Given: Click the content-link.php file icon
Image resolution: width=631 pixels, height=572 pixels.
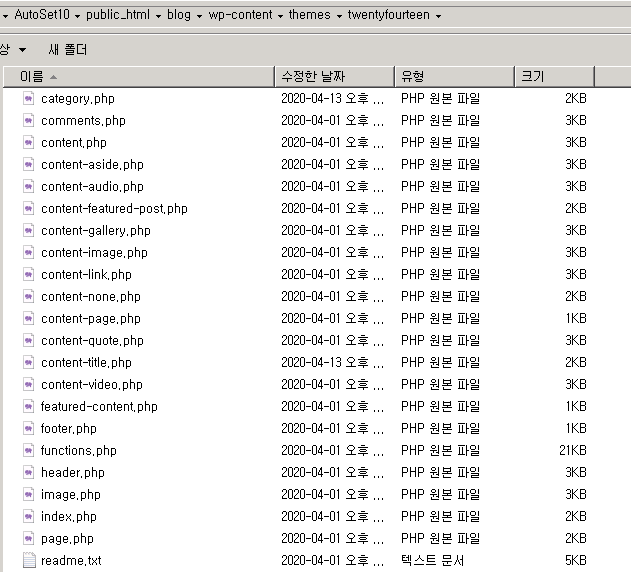Looking at the screenshot, I should pyautogui.click(x=29, y=275).
